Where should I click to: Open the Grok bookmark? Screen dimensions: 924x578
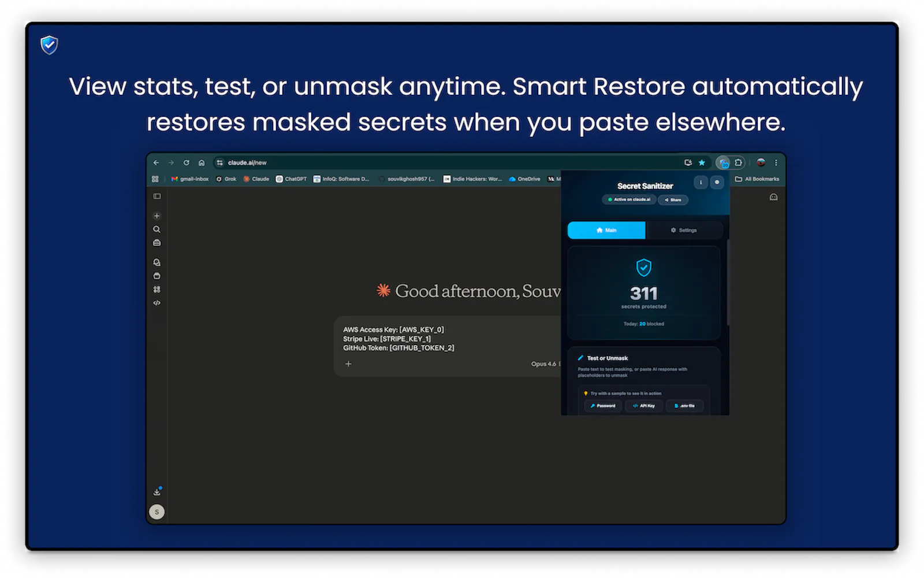click(x=226, y=179)
